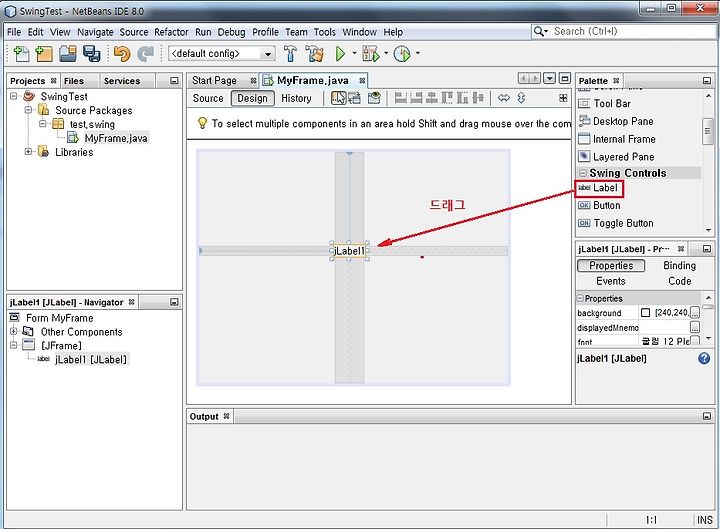Click the third alignment icon in designer toolbar
Image resolution: width=720 pixels, height=529 pixels.
(x=432, y=98)
